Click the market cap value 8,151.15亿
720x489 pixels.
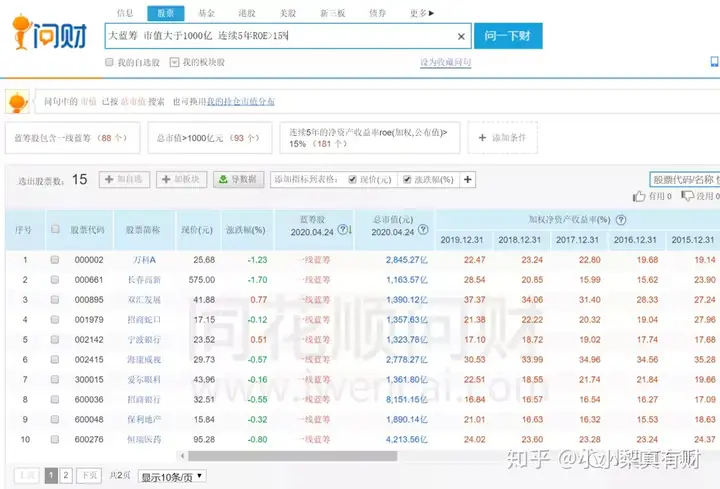coord(407,399)
